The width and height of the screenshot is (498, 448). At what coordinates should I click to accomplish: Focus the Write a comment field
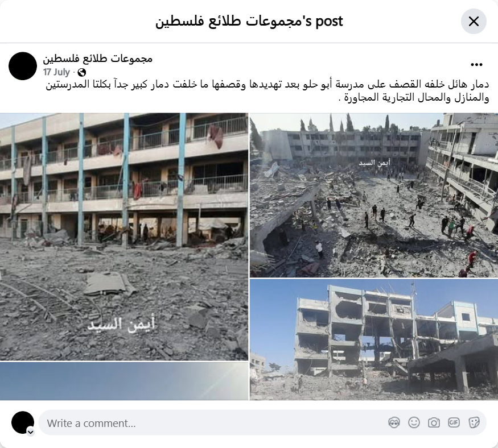coord(262,422)
